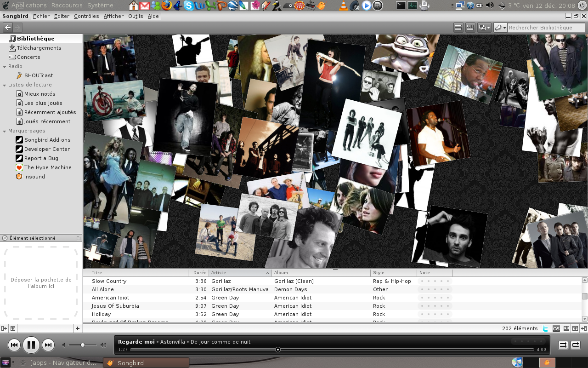This screenshot has height=368, width=588.
Task: Sort by Style column header
Action: click(x=394, y=273)
